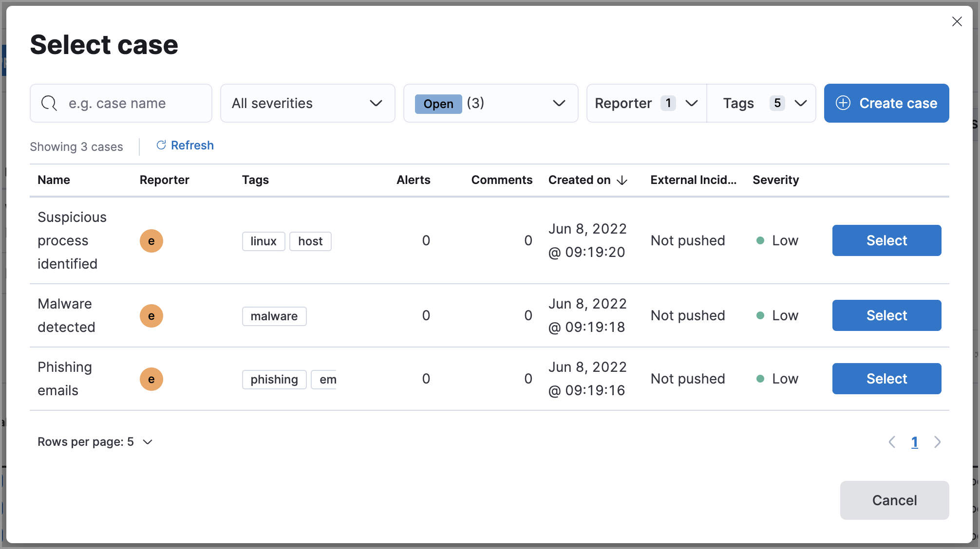Open the All severities dropdown
This screenshot has width=980, height=549.
(x=307, y=103)
